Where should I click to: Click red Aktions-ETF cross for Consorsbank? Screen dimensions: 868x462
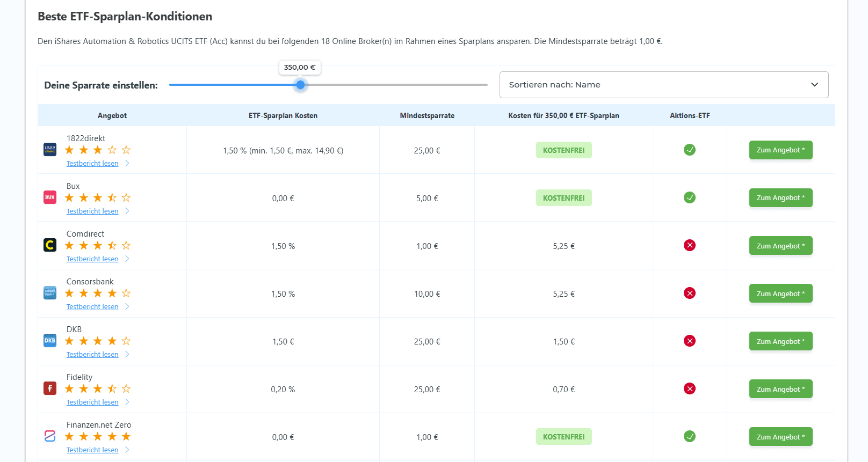click(690, 293)
